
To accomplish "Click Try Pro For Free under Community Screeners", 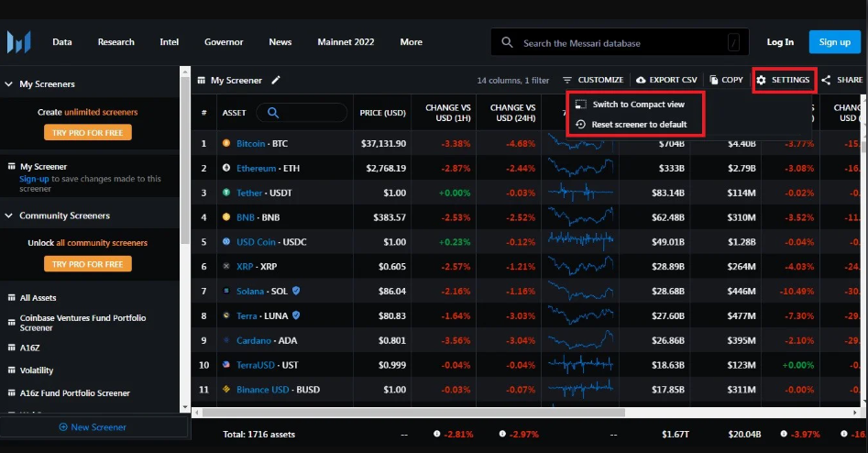I will point(87,264).
